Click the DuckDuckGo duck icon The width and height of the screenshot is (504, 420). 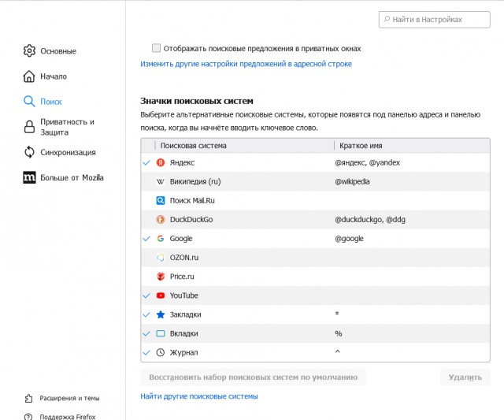(x=161, y=219)
